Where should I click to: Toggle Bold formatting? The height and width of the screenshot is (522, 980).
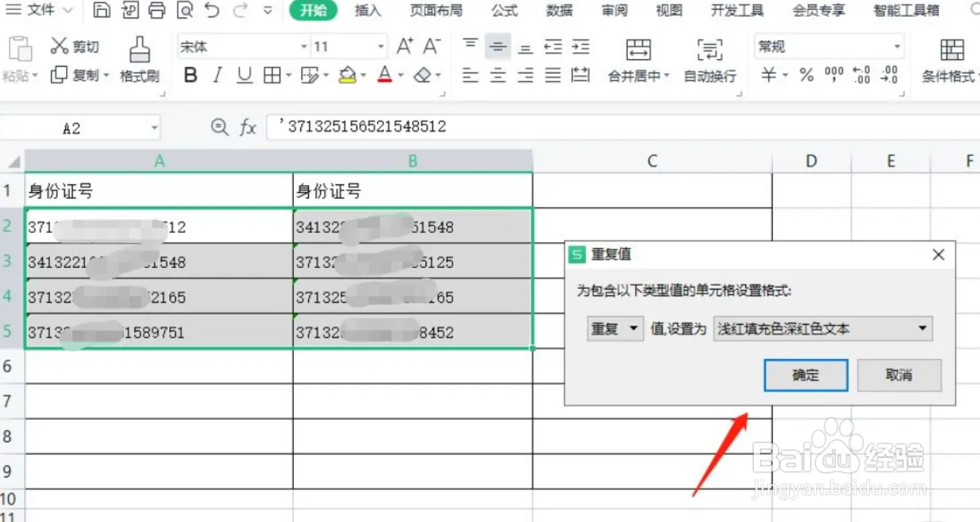(191, 75)
